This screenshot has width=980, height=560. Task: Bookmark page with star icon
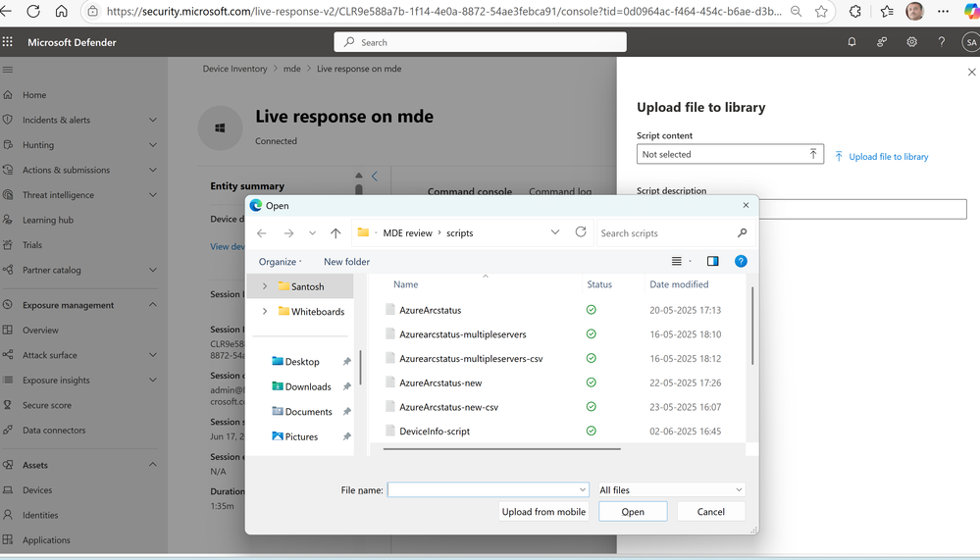[821, 11]
